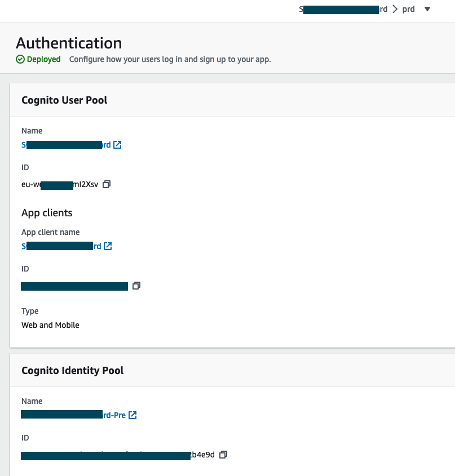Open the Identity Pool external link
The width and height of the screenshot is (455, 476).
click(x=132, y=415)
